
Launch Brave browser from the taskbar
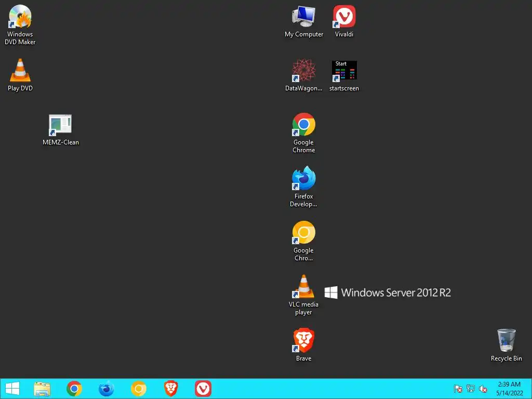pyautogui.click(x=171, y=389)
